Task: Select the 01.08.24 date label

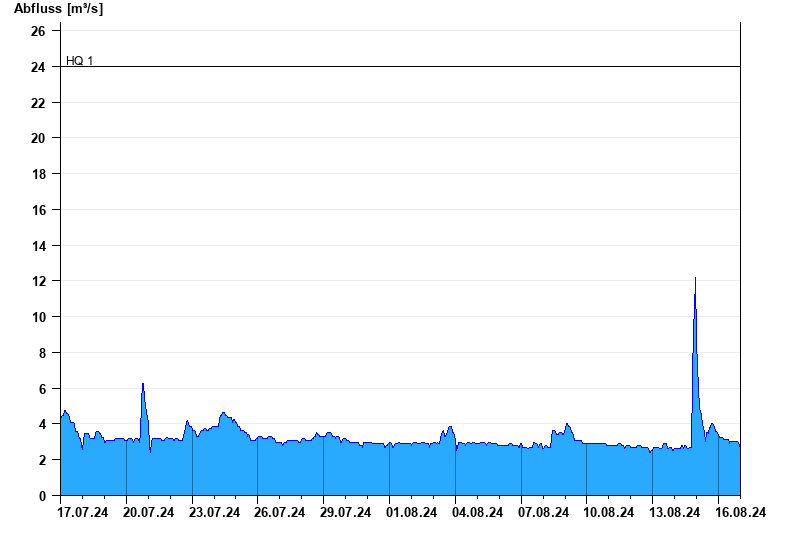Action: pos(412,513)
